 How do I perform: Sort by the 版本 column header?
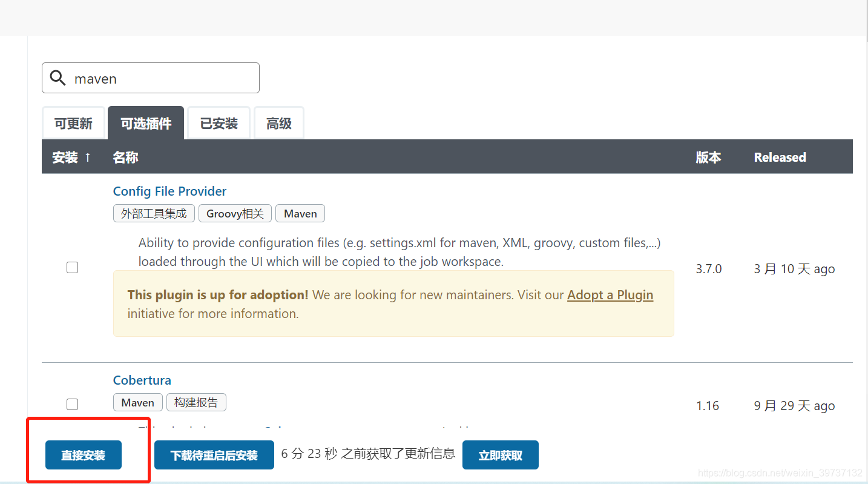pos(708,157)
